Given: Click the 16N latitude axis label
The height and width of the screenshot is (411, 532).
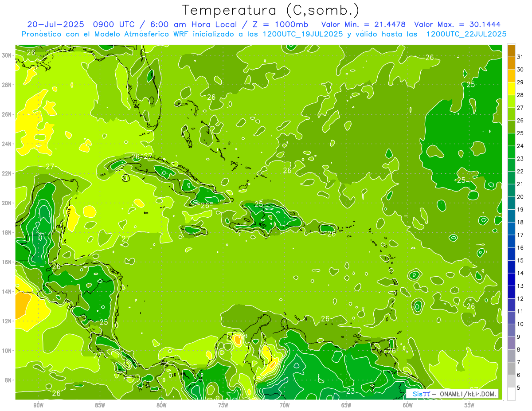Looking at the screenshot, I should 7,262.
